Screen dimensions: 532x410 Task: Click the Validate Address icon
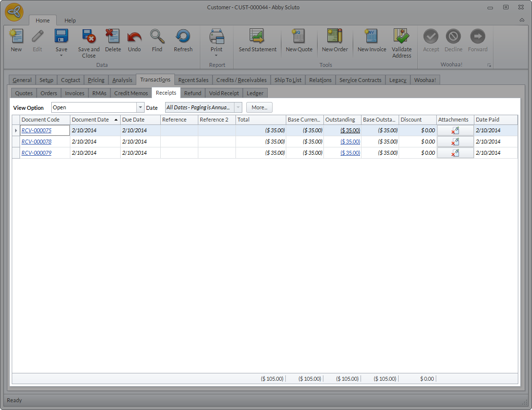(x=402, y=37)
